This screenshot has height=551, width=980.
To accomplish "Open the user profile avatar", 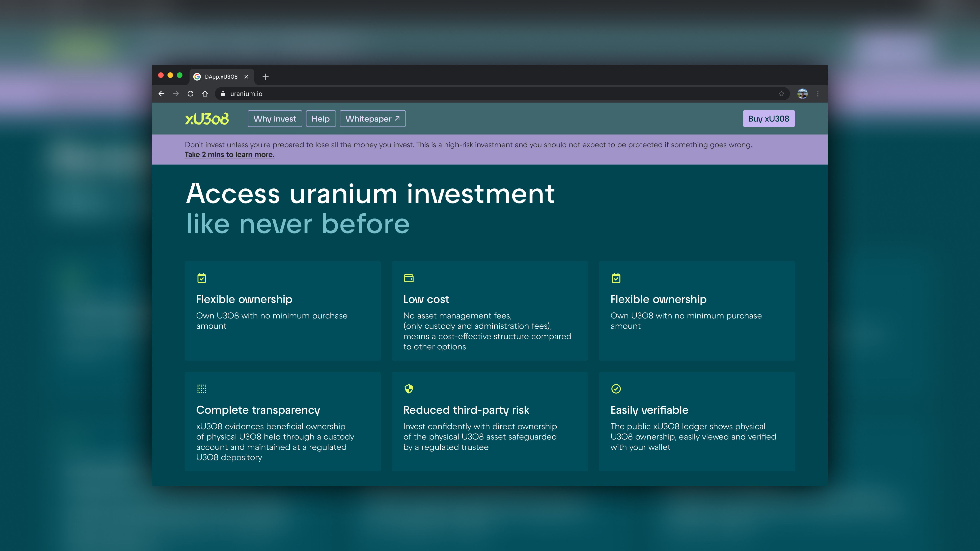I will click(x=802, y=94).
